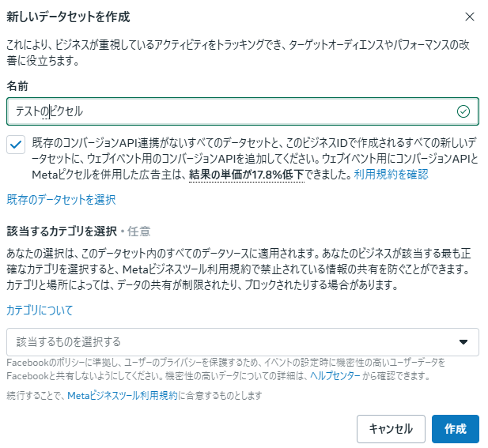This screenshot has width=488, height=448.
Task: Click the Facebookのポリシー notice text below dropdown
Action: coord(225,369)
